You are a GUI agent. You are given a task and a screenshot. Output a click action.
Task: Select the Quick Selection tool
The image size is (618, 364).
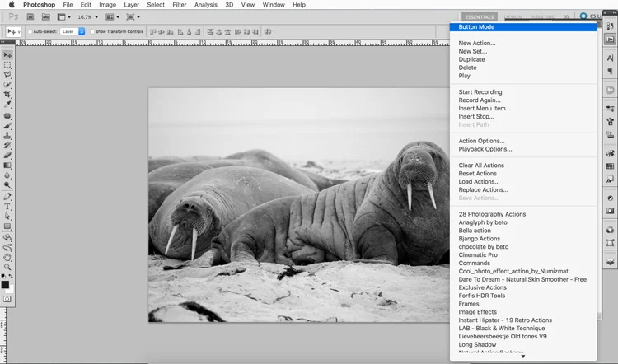tap(7, 85)
